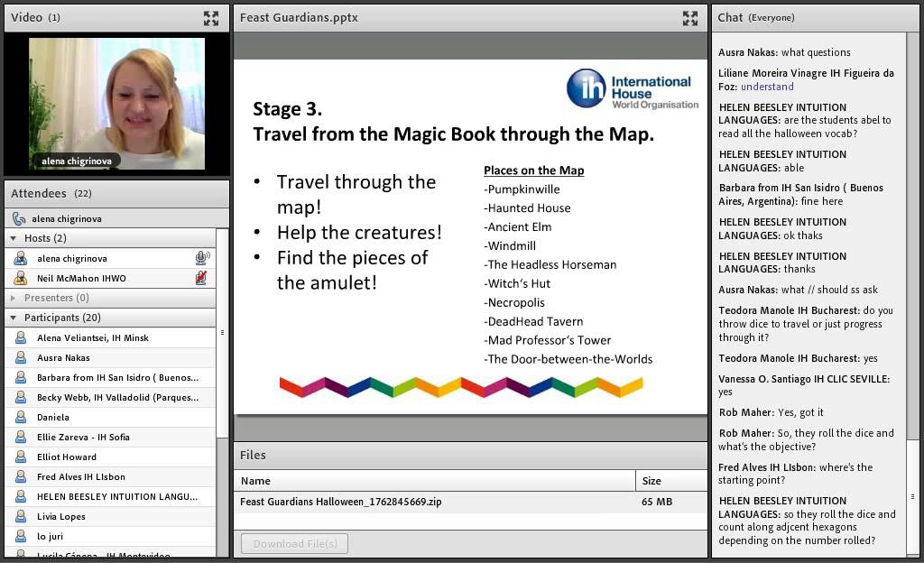The width and height of the screenshot is (924, 563).
Task: Select Daniela in participants list
Action: (110, 417)
